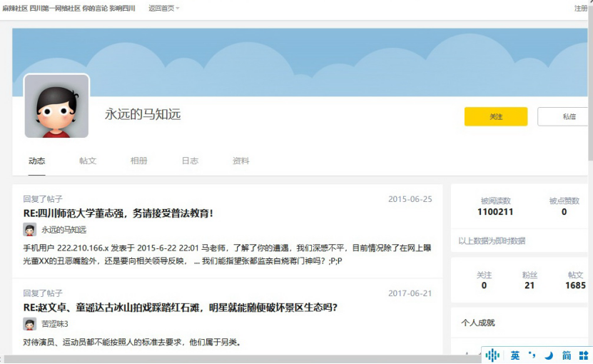
Task: Switch to the 帖文 tab
Action: 88,161
